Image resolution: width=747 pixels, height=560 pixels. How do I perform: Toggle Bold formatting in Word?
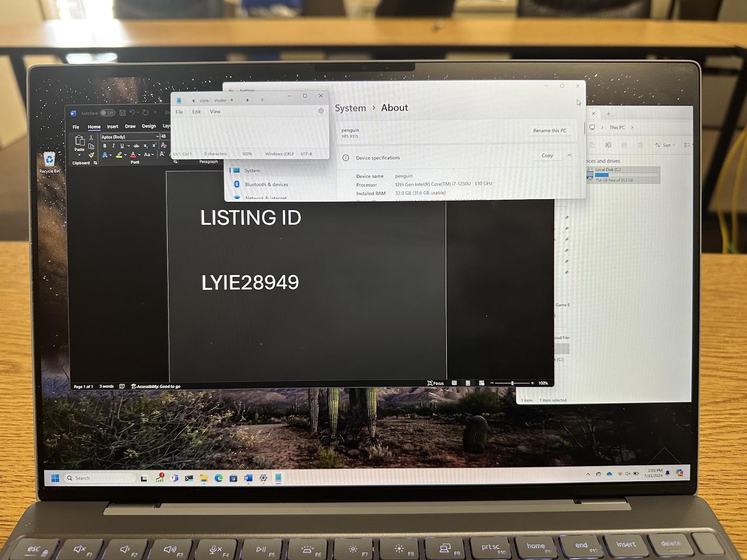coord(105,146)
